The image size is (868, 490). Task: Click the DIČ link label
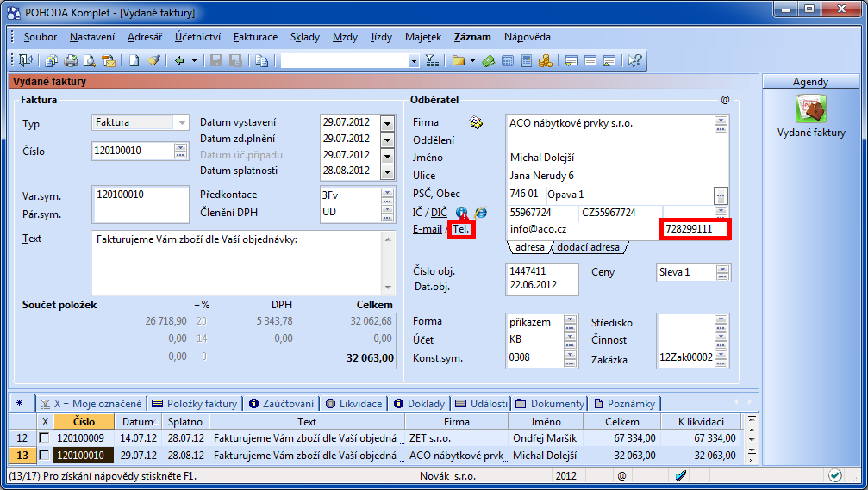[x=439, y=213]
